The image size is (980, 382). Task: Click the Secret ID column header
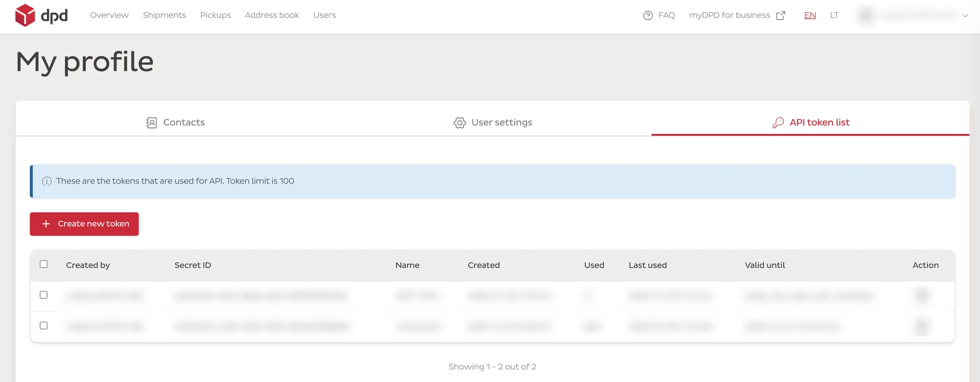pos(192,265)
